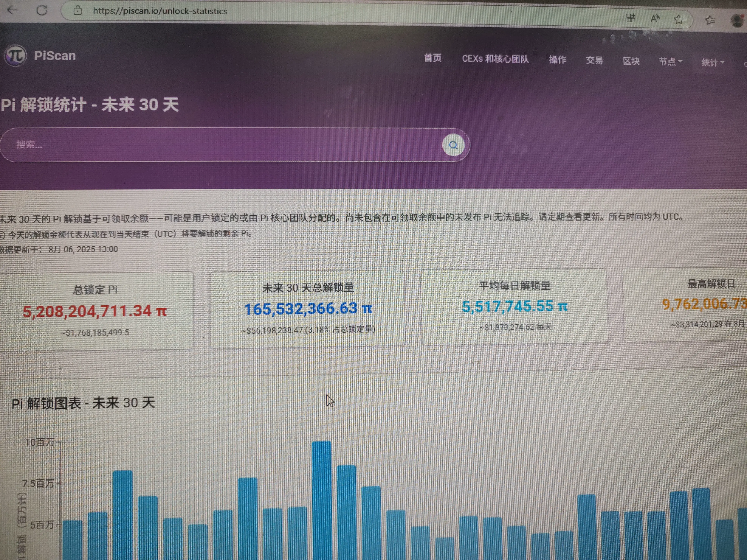Click the lock site info icon
The image size is (747, 560).
78,11
